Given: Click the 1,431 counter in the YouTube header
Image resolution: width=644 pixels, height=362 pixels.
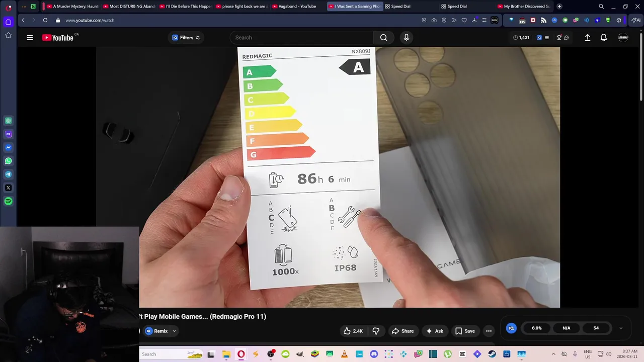Looking at the screenshot, I should pos(521,38).
